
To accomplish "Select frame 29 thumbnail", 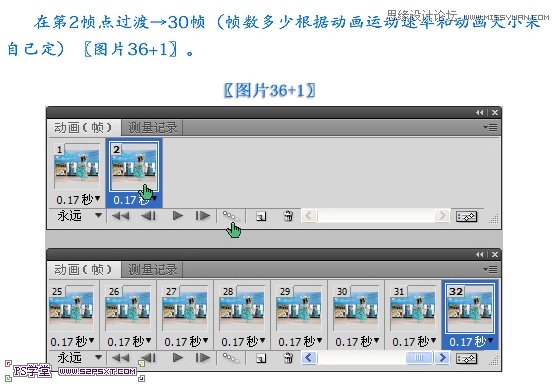I will [x=299, y=308].
